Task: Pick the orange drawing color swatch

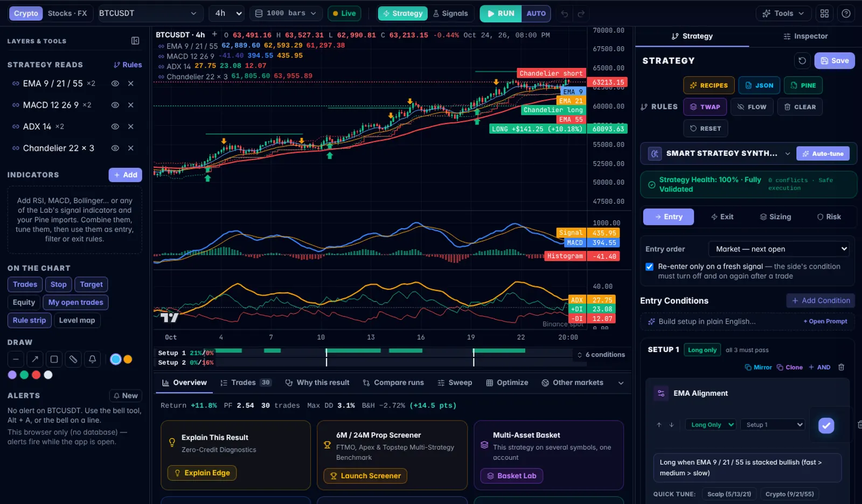Action: click(128, 359)
